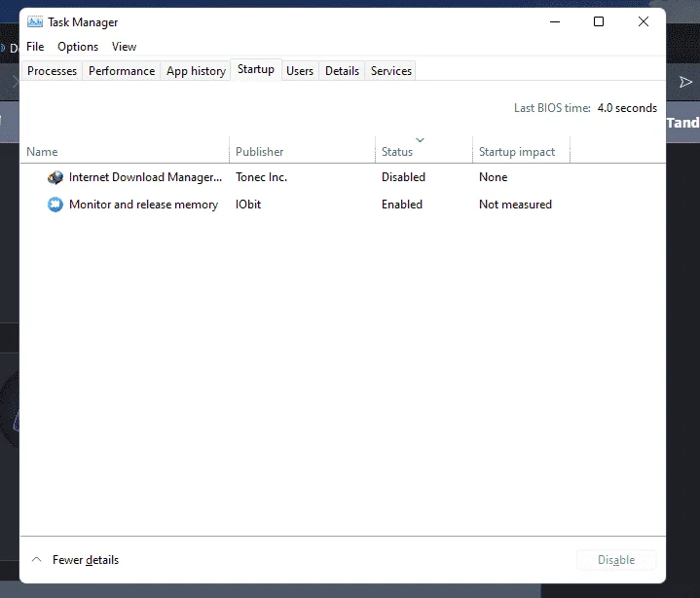This screenshot has width=700, height=598.
Task: Switch to the App history tab
Action: [196, 71]
